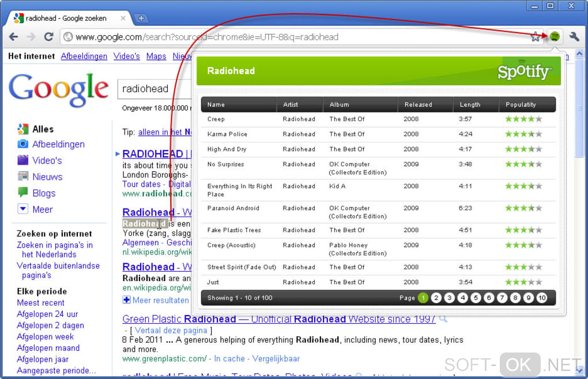
Task: Click the Spotify extension icon in toolbar
Action: coord(555,37)
